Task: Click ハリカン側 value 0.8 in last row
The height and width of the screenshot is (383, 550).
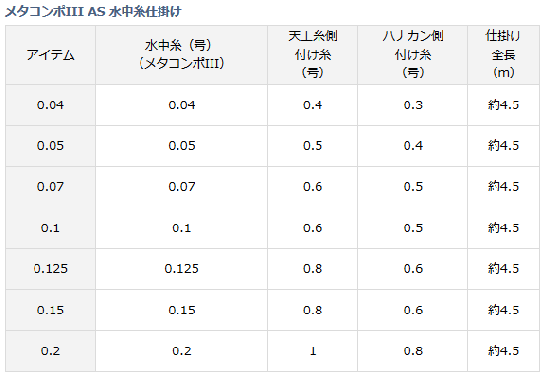Action: [412, 351]
